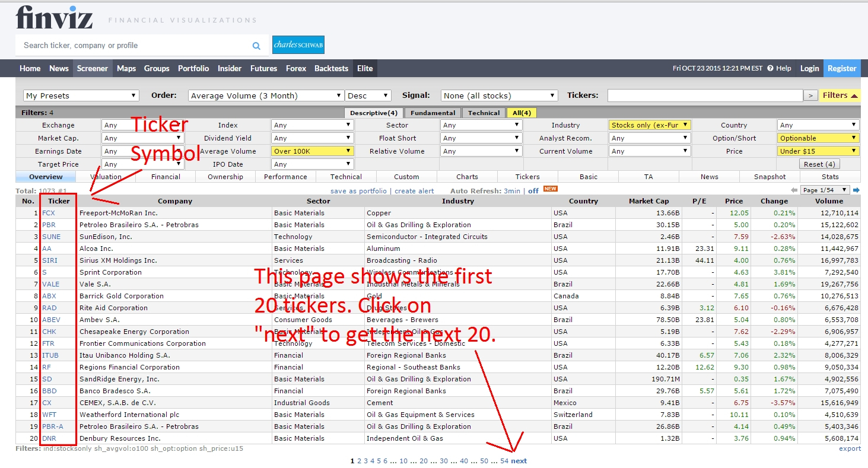Open the Page 1/54 selector
This screenshot has width=868, height=468.
click(x=825, y=190)
